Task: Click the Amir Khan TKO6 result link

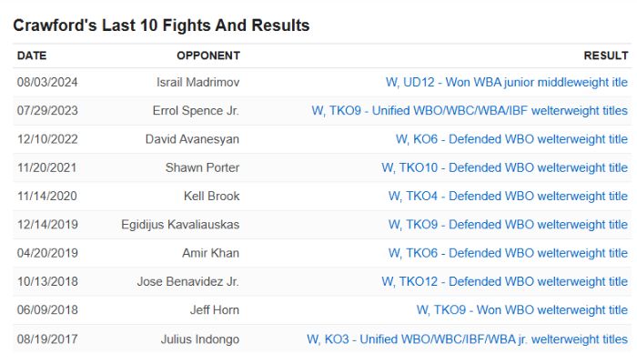Action: (508, 253)
